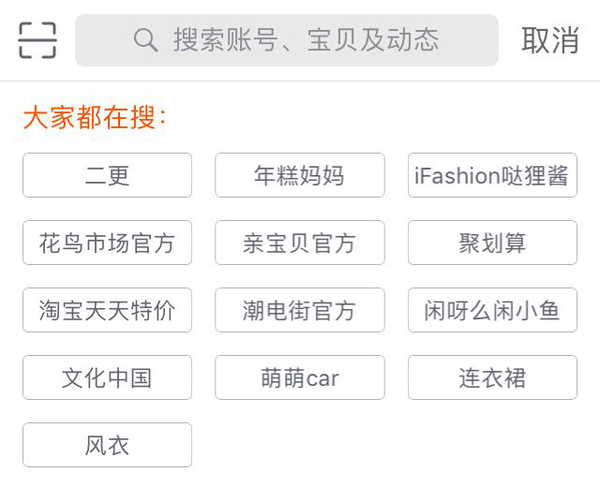Choose 淘宝天天特价 from trending searches
The width and height of the screenshot is (600, 487).
click(107, 310)
